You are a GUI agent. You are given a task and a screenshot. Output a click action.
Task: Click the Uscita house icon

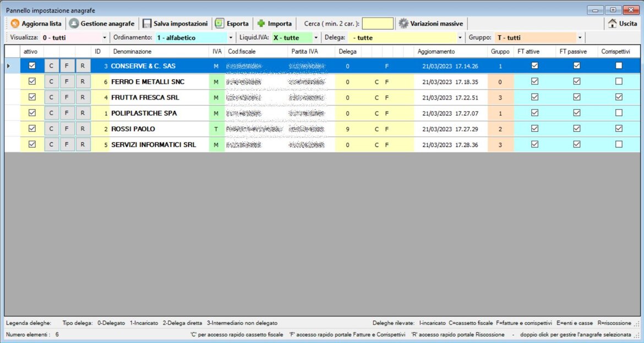point(612,24)
